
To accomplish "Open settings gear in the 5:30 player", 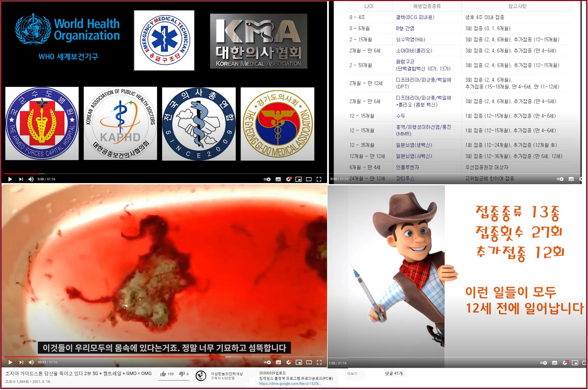I will tap(289, 179).
